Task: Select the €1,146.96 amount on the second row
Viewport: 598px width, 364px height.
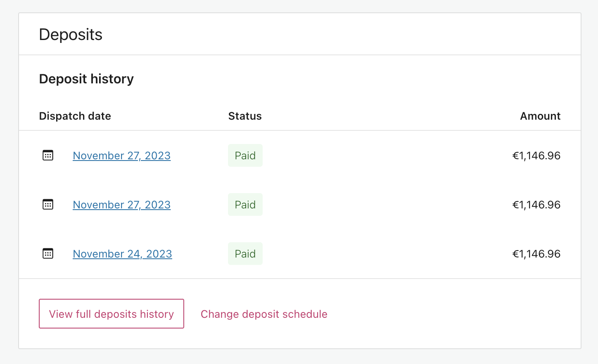Action: [536, 204]
